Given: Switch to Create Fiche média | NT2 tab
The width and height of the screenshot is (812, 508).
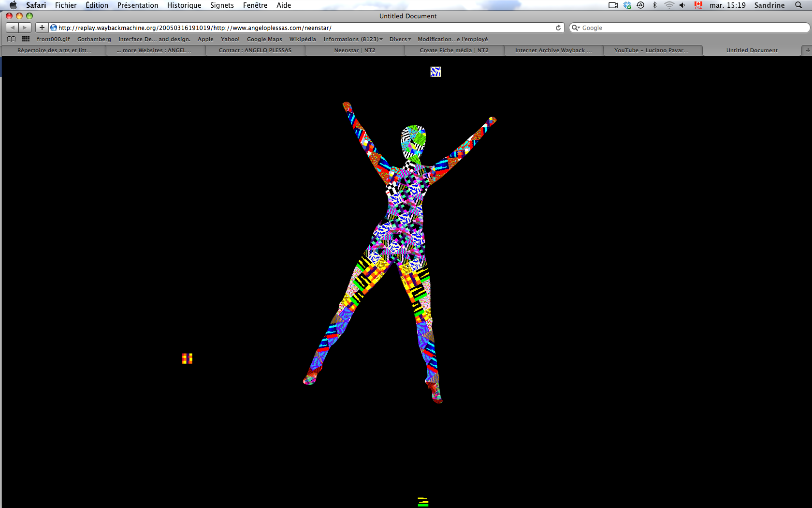Looking at the screenshot, I should (x=454, y=50).
